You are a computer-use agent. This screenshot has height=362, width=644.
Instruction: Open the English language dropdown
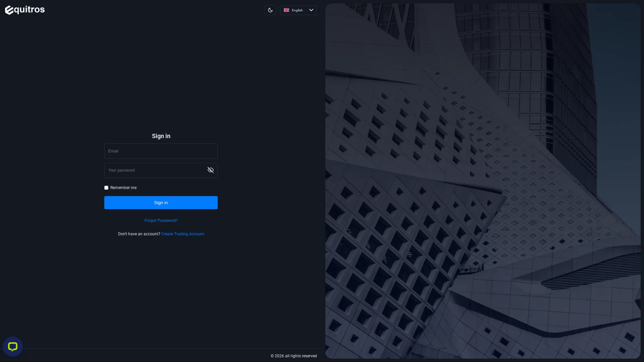click(299, 10)
